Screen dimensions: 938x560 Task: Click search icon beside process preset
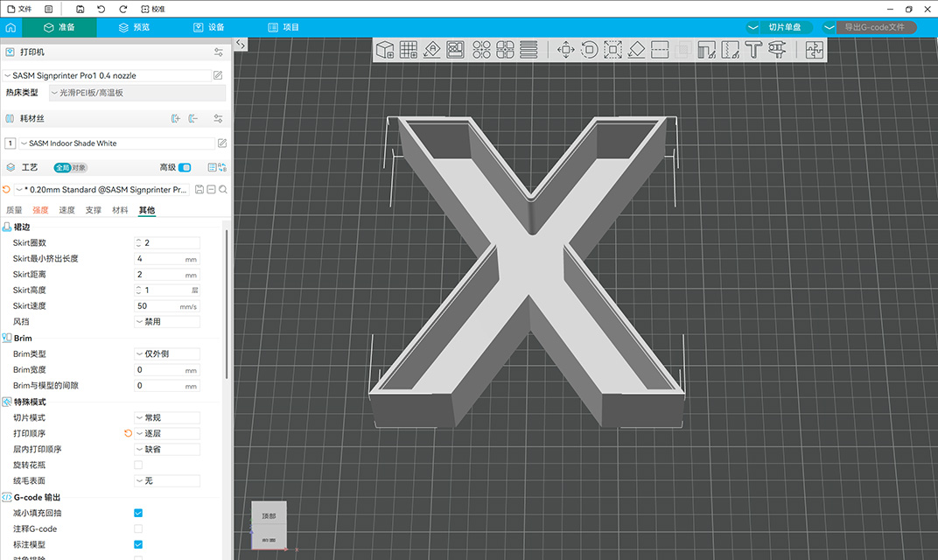click(x=223, y=189)
